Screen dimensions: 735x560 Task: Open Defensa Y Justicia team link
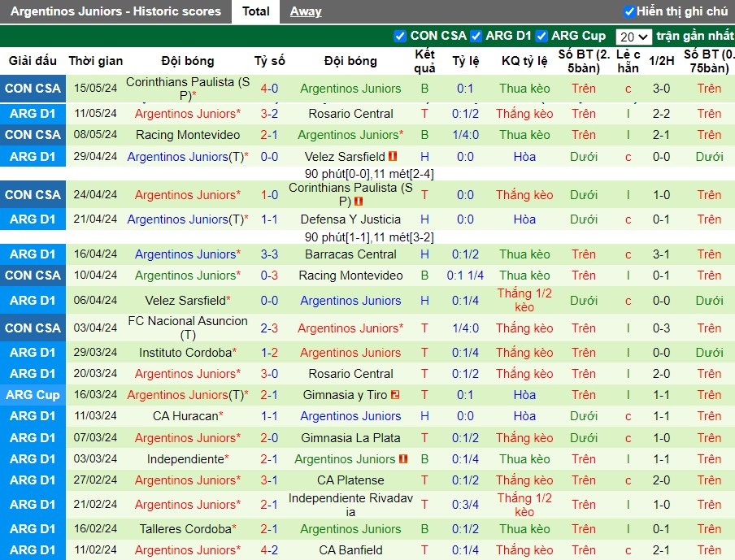(x=350, y=219)
